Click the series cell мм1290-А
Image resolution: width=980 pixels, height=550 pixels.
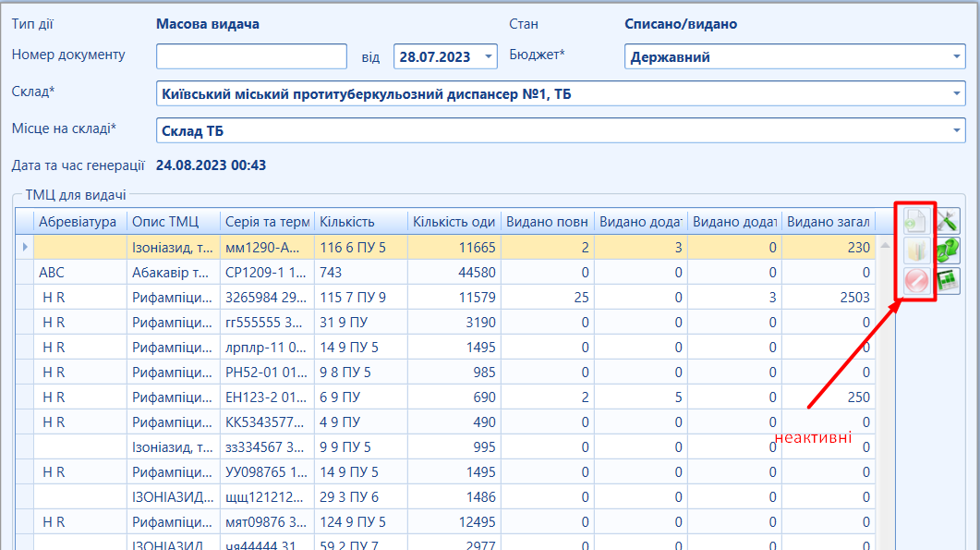(267, 247)
